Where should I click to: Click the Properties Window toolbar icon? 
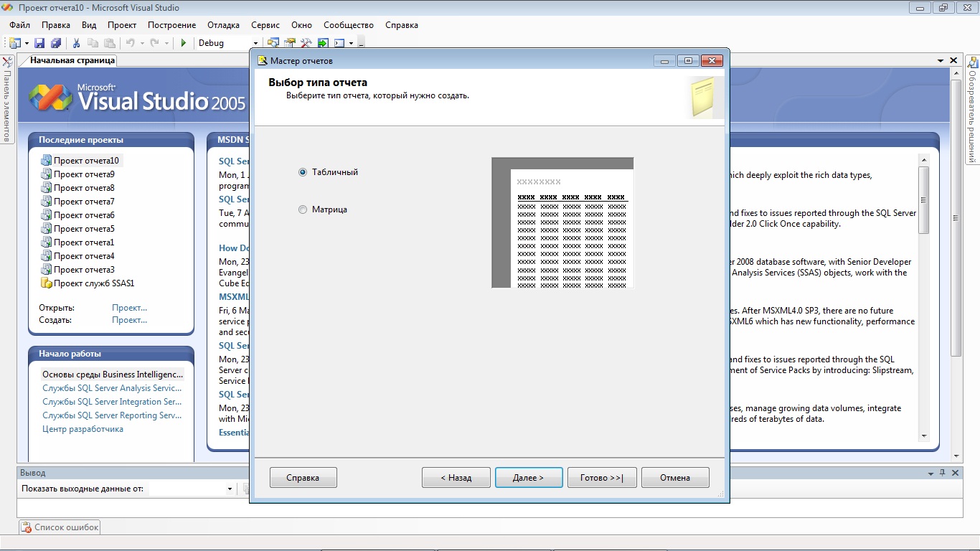[x=290, y=43]
